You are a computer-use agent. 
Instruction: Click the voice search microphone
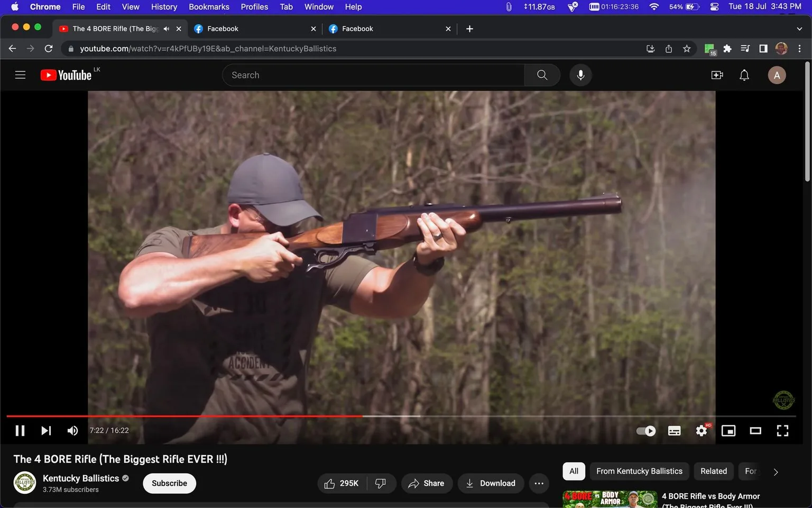[580, 75]
